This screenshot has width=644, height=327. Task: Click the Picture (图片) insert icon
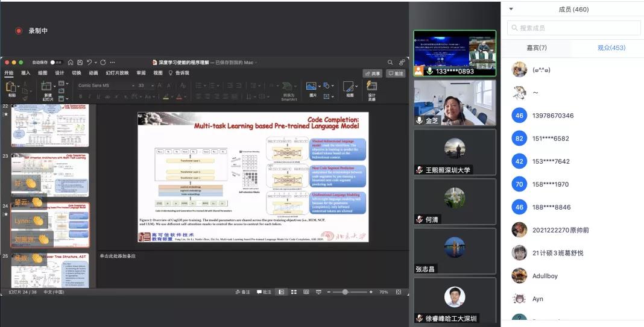tap(312, 87)
